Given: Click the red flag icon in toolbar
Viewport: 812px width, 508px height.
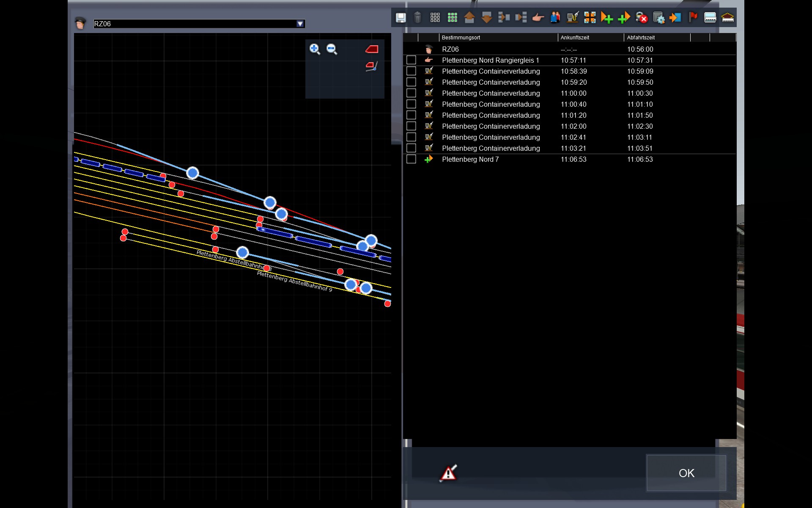Looking at the screenshot, I should click(x=693, y=17).
